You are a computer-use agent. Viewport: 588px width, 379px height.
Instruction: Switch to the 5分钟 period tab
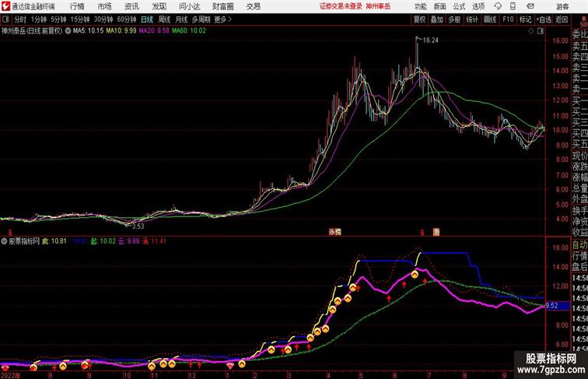click(58, 19)
